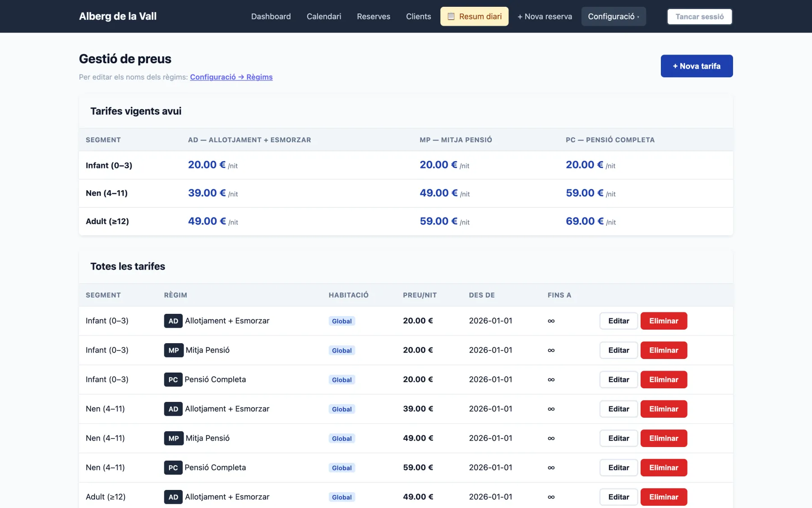Edit the Infant Allotjament + Esmorzar rate
The height and width of the screenshot is (508, 812).
pos(618,321)
